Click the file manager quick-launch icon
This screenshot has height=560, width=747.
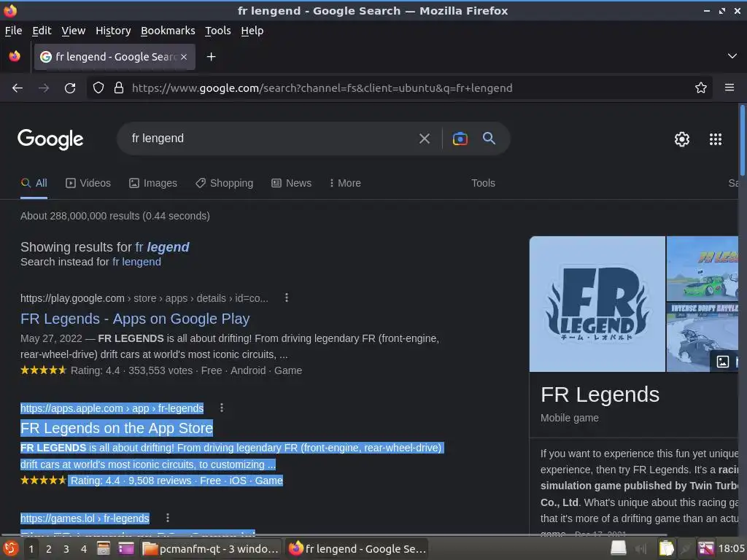pyautogui.click(x=104, y=548)
